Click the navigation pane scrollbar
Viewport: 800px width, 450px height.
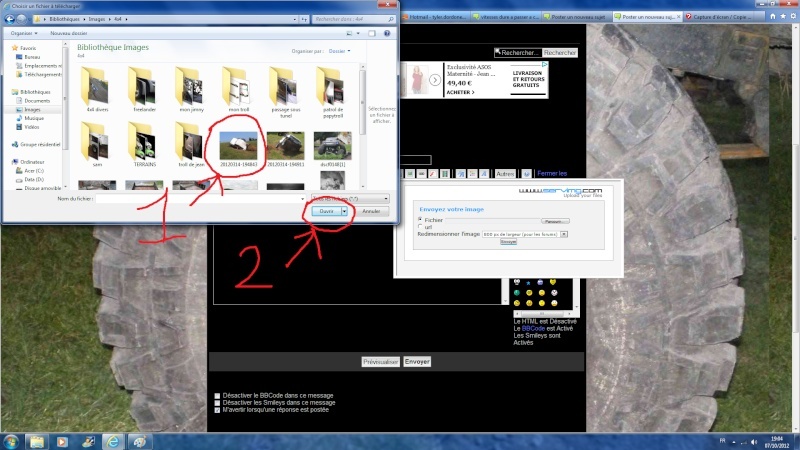click(x=65, y=116)
